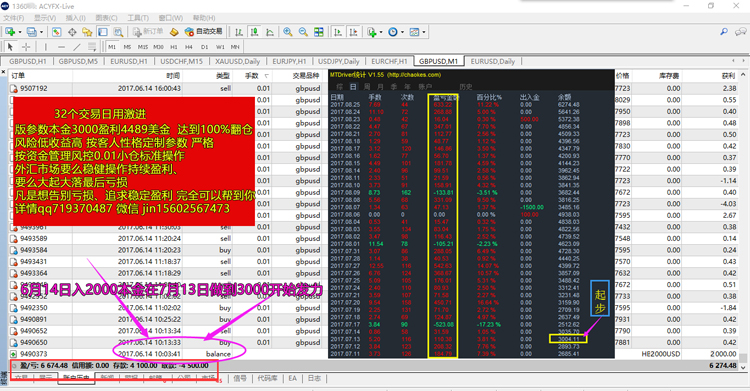Enable chart shift icon
Image resolution: width=750 pixels, height=391 pixels.
pos(353,32)
